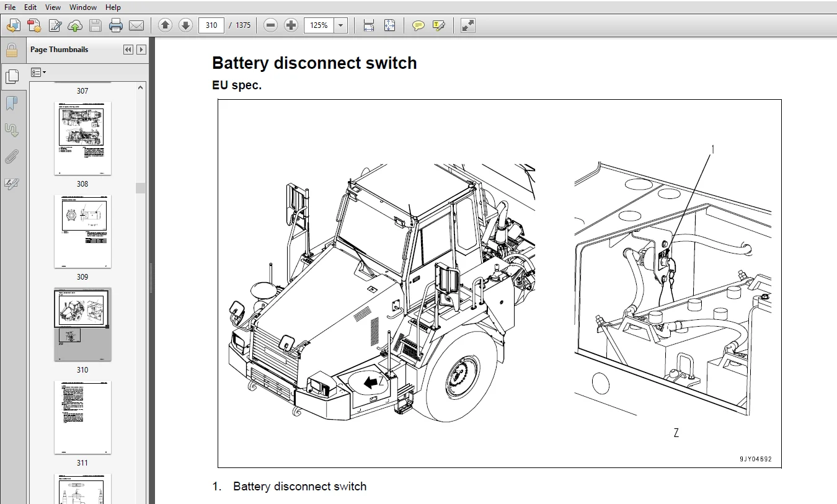Image resolution: width=837 pixels, height=504 pixels.
Task: Open the Help menu
Action: pyautogui.click(x=113, y=7)
